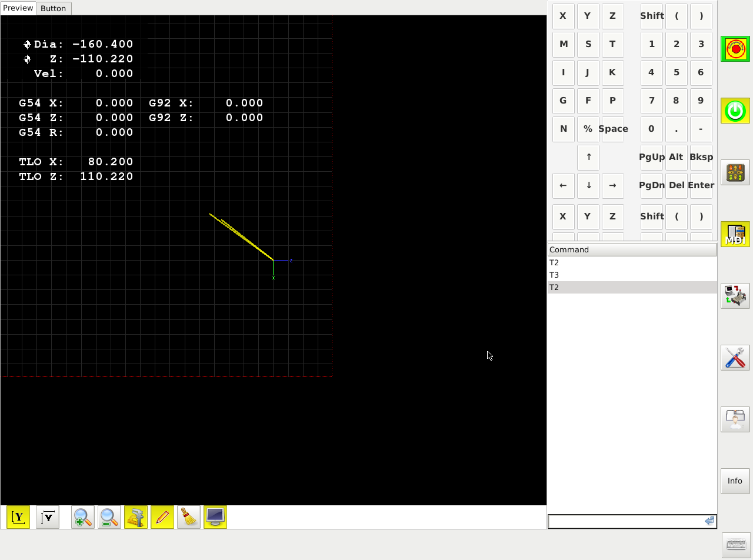Viewport: 753px width, 560px height.
Task: Toggle dimensions display with caliper icon
Action: click(136, 517)
